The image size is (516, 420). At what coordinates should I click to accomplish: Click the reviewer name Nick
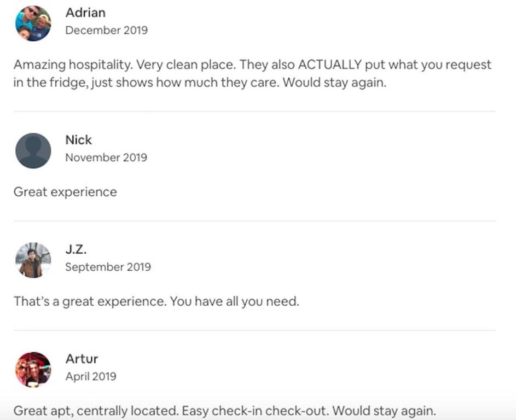point(78,139)
